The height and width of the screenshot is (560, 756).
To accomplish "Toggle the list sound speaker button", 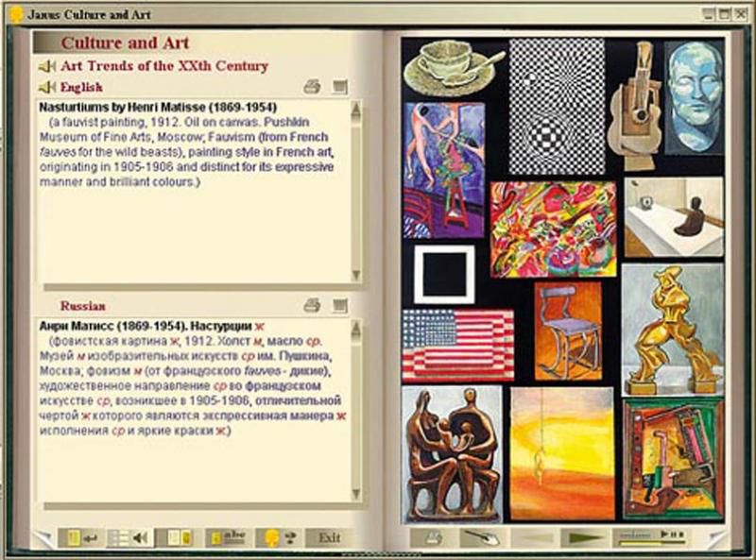I will [129, 537].
